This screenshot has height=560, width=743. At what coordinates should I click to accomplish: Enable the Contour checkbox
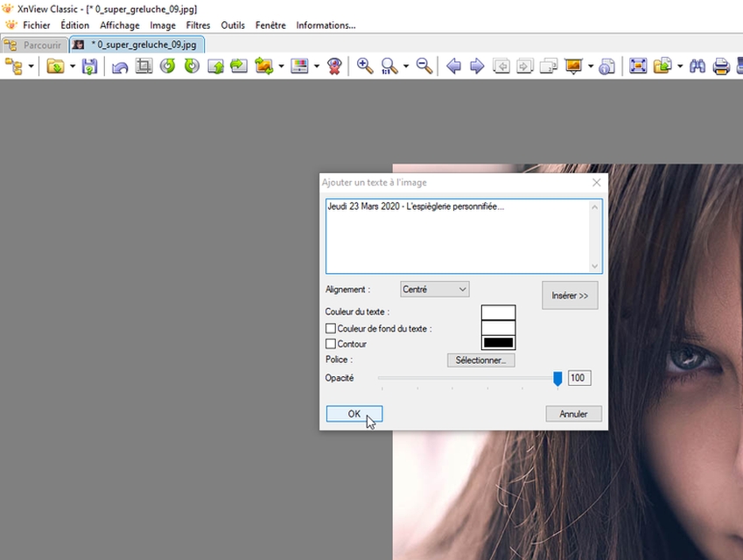point(331,343)
